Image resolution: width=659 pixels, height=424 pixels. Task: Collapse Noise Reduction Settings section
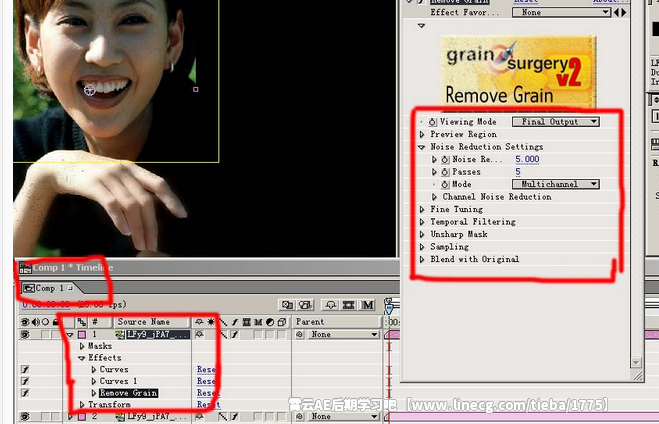click(x=422, y=147)
